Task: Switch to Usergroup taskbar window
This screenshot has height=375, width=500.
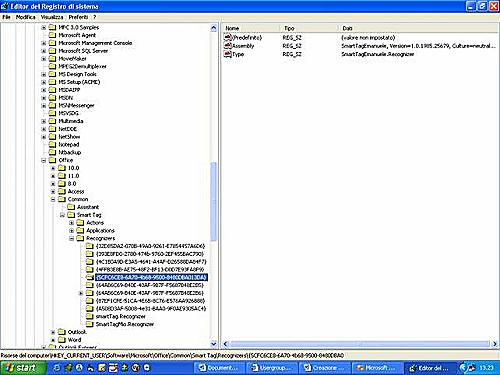Action: coord(271,368)
